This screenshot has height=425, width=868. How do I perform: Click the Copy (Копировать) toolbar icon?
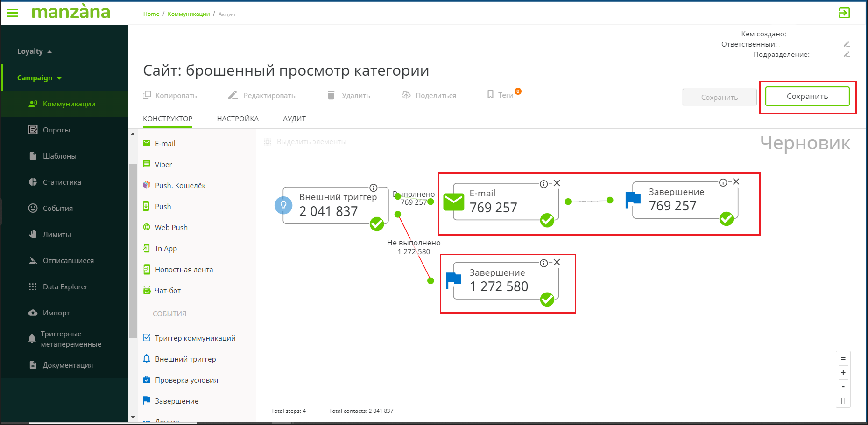tap(147, 95)
